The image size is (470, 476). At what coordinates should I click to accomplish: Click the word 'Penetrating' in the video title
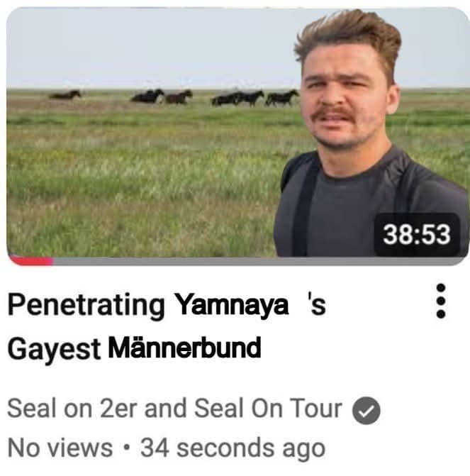point(86,304)
